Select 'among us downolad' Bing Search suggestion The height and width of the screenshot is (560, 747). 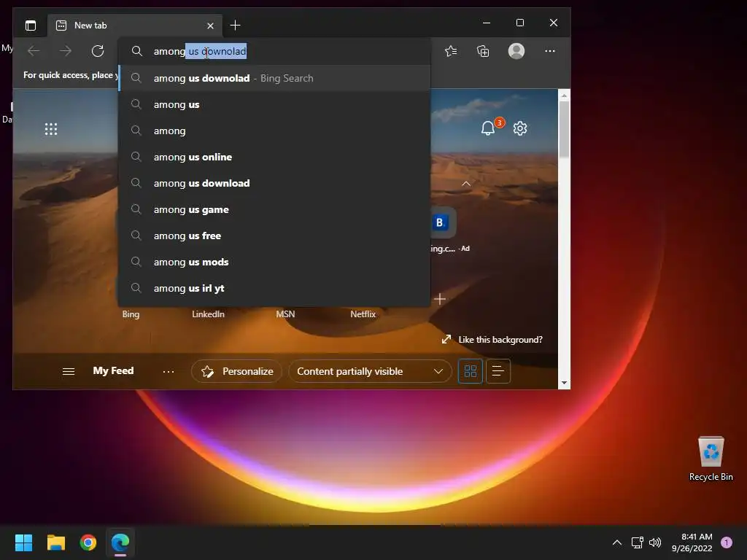pos(274,78)
